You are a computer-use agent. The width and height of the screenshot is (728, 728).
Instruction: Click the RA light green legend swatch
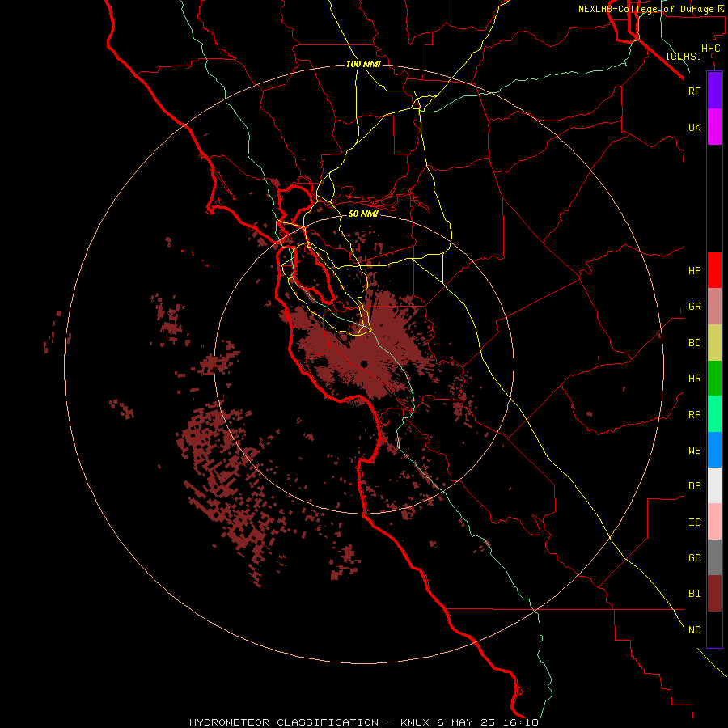714,414
